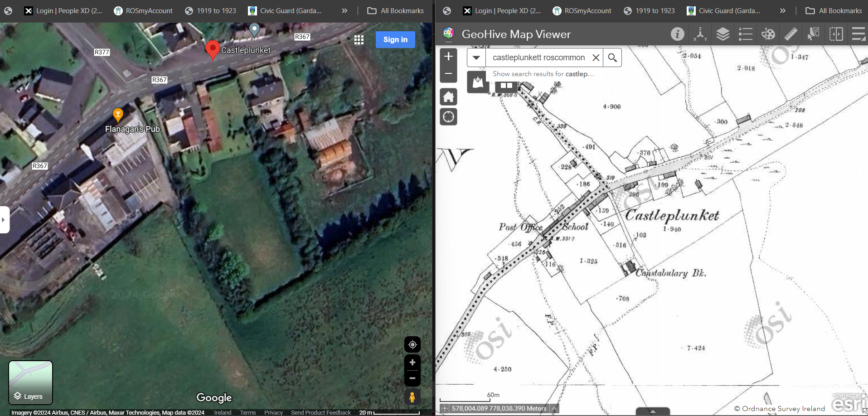868x416 pixels.
Task: Expand the GeoHive bottom attribute panel
Action: point(653,411)
